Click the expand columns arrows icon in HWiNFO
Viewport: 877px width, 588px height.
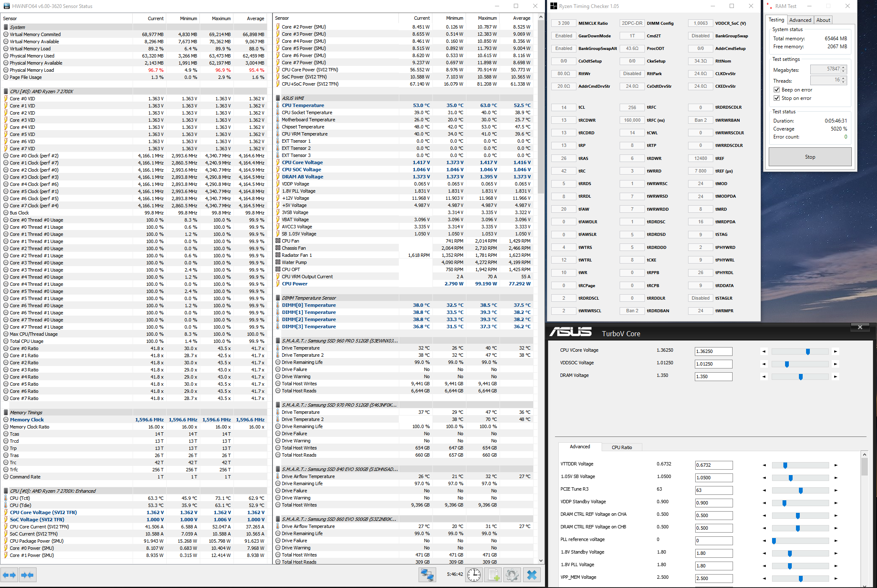[9, 575]
